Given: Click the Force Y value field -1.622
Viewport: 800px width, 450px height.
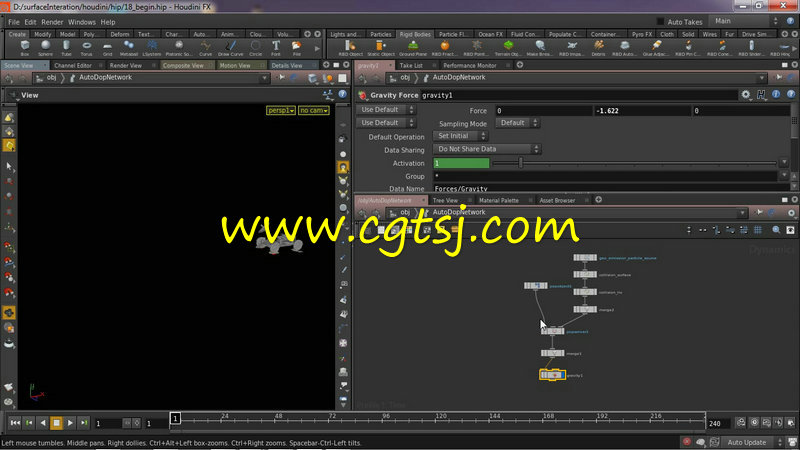Looking at the screenshot, I should 641,111.
